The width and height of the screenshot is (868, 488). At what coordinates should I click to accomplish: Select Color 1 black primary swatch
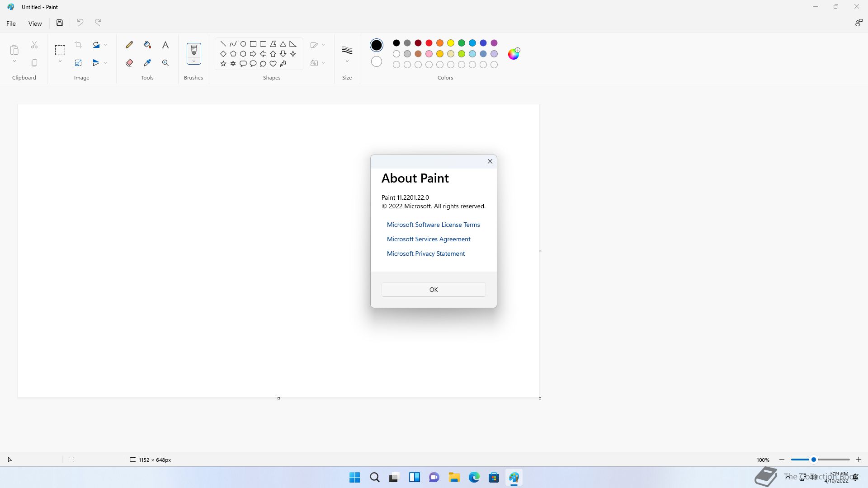point(377,45)
